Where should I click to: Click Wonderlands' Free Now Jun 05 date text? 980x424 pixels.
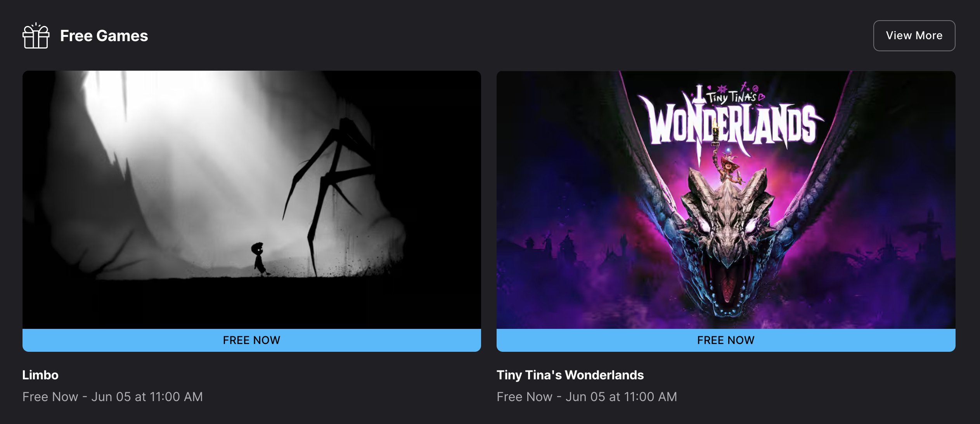pyautogui.click(x=587, y=397)
